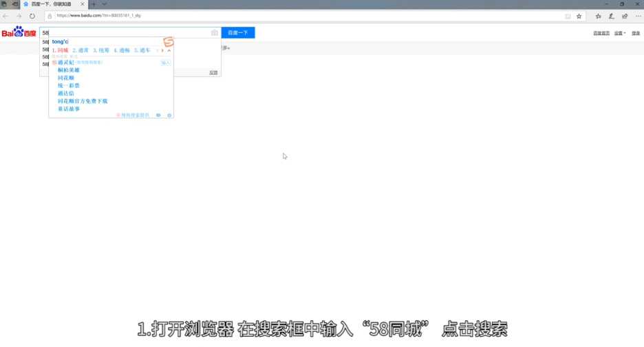The width and height of the screenshot is (644, 347).
Task: Click the feedback link in Baidu suggestion dropdown
Action: [213, 73]
